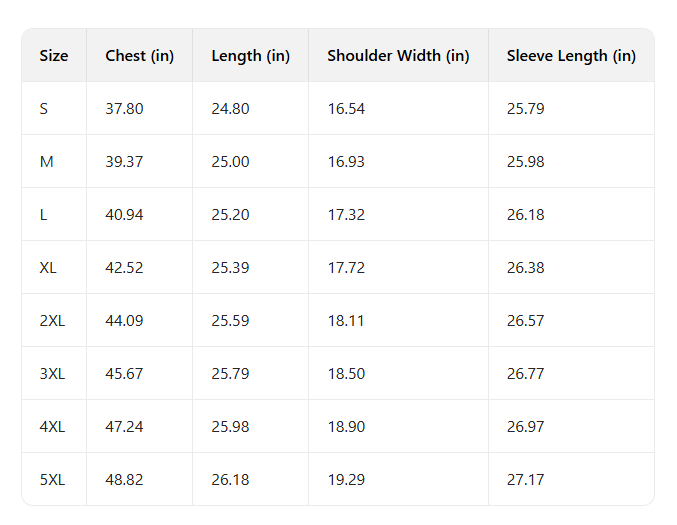The image size is (677, 525).
Task: Click shoulder width value 16.54
Action: click(346, 109)
